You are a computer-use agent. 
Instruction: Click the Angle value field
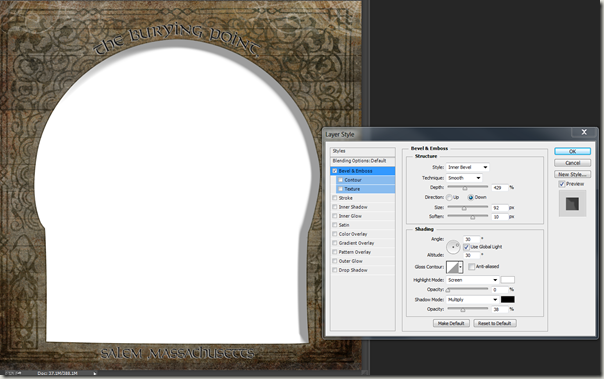pyautogui.click(x=472, y=239)
